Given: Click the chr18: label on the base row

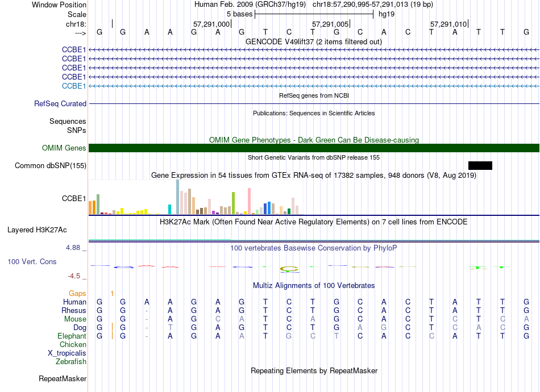Looking at the screenshot, I should (76, 24).
